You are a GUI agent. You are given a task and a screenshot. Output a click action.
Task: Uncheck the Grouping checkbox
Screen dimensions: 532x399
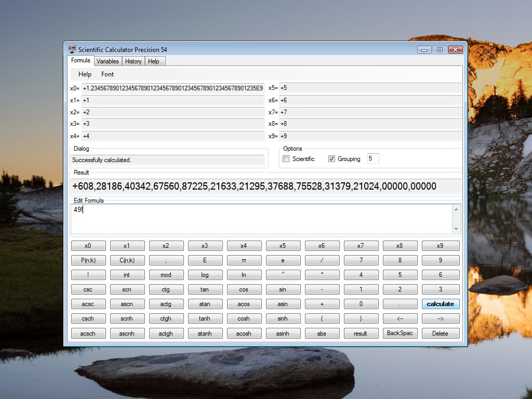coord(331,159)
